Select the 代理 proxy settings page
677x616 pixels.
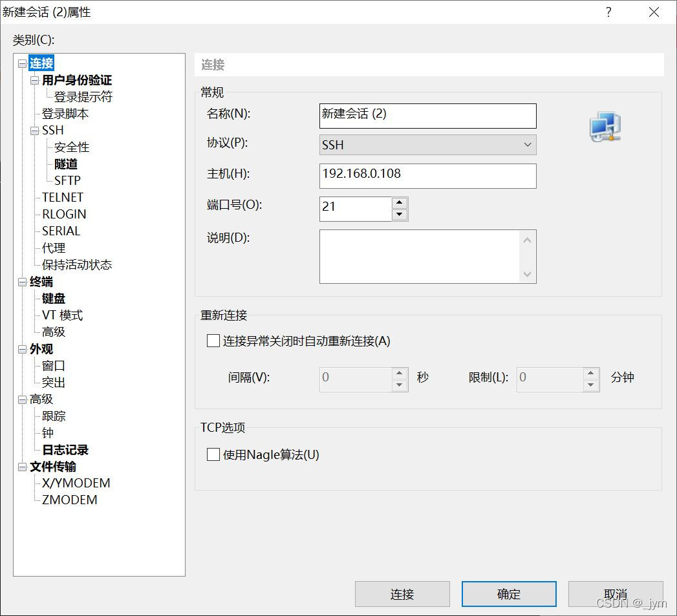tap(54, 248)
